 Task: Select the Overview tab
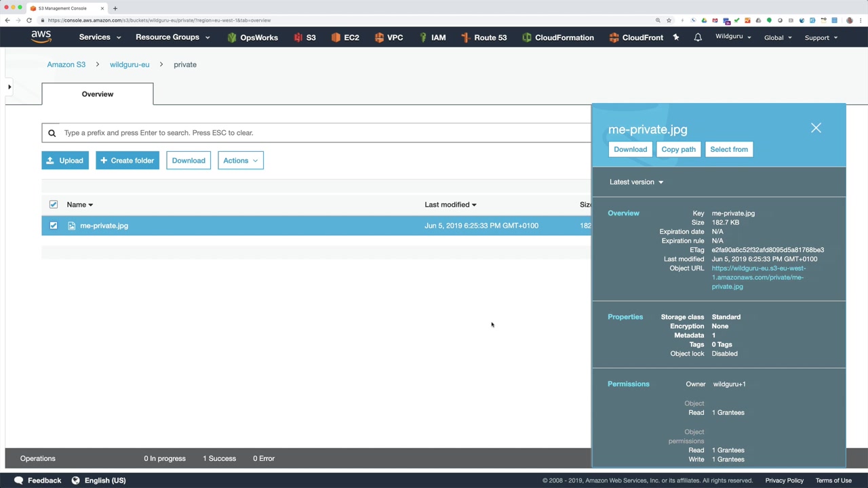(98, 94)
